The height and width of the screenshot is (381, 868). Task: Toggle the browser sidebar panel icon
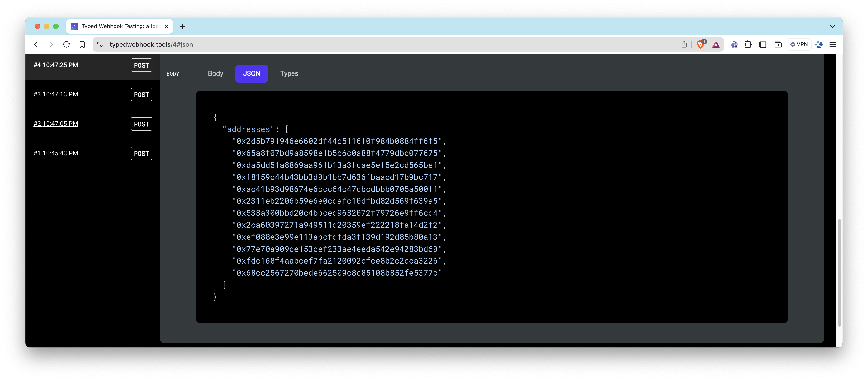pos(763,44)
